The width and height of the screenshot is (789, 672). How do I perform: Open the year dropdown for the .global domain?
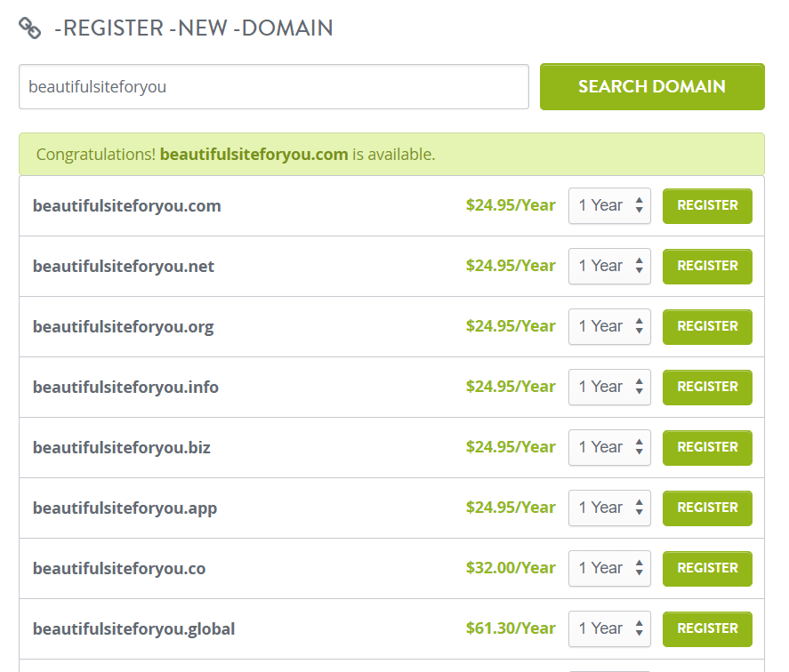coord(605,628)
